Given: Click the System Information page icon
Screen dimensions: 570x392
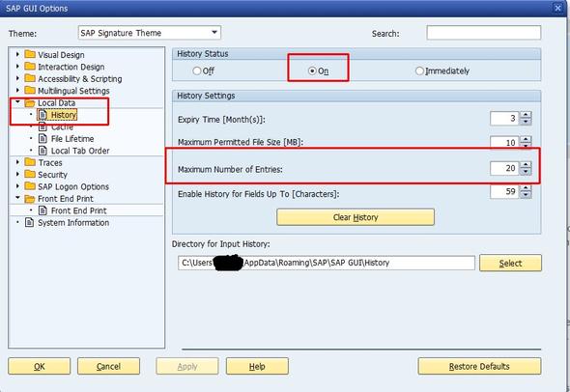Looking at the screenshot, I should (29, 222).
